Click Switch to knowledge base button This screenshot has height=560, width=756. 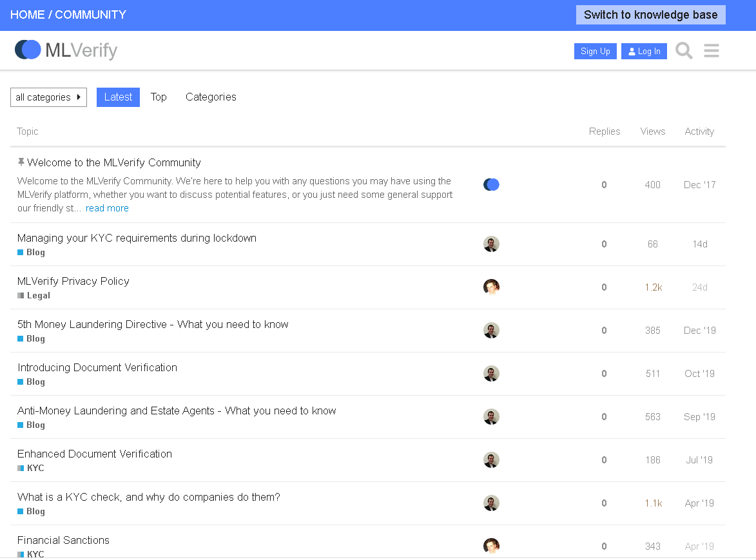tap(650, 15)
